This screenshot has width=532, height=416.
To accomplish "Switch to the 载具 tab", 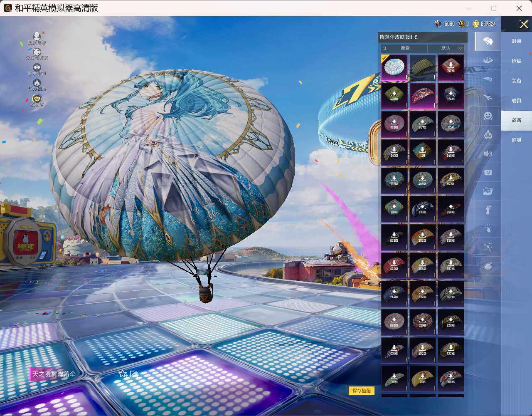I will click(517, 101).
